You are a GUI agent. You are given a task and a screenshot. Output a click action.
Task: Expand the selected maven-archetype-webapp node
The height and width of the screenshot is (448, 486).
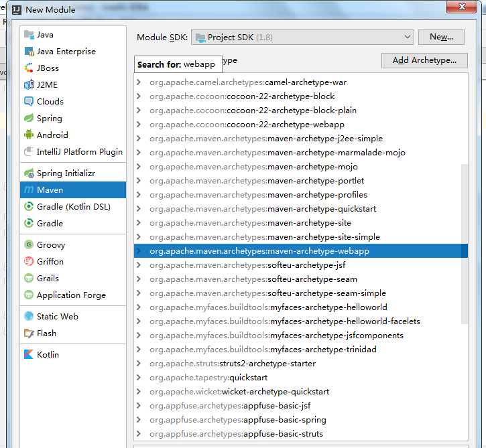pyautogui.click(x=139, y=251)
